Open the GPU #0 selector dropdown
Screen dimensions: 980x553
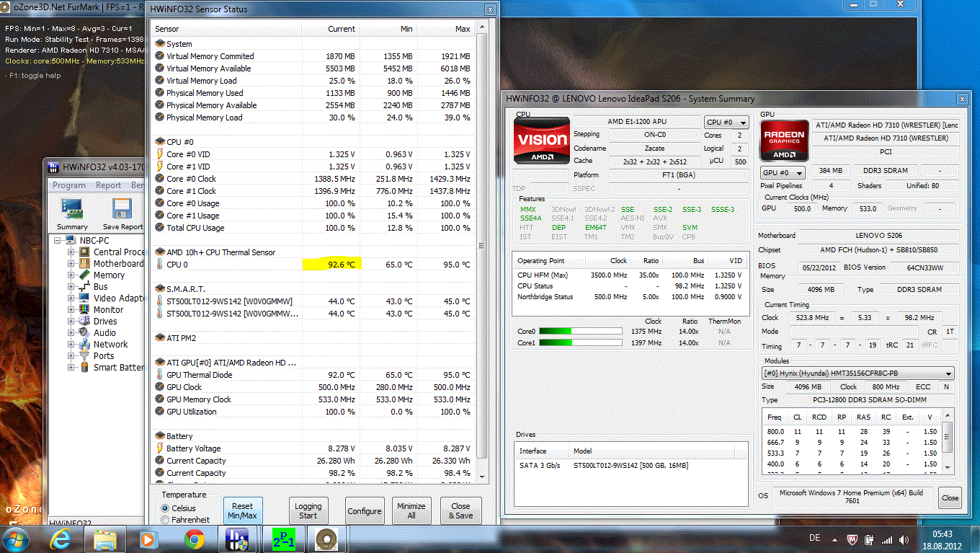click(783, 173)
